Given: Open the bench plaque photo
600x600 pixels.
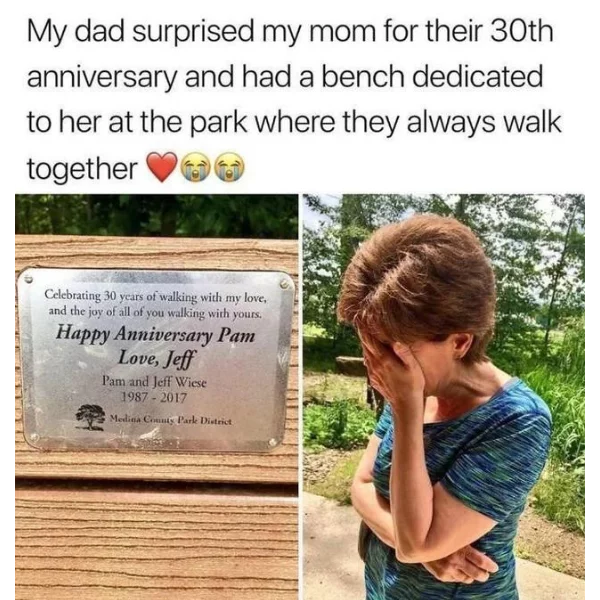Looking at the screenshot, I should [x=157, y=397].
